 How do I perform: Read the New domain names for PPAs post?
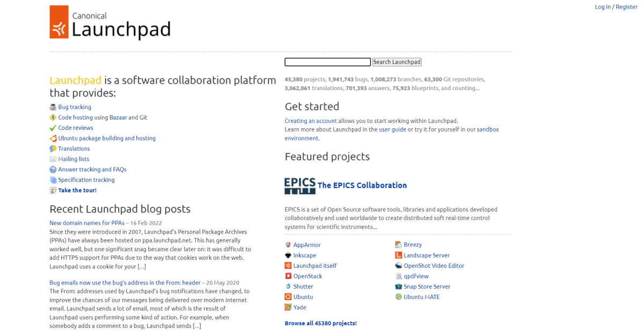pos(87,223)
